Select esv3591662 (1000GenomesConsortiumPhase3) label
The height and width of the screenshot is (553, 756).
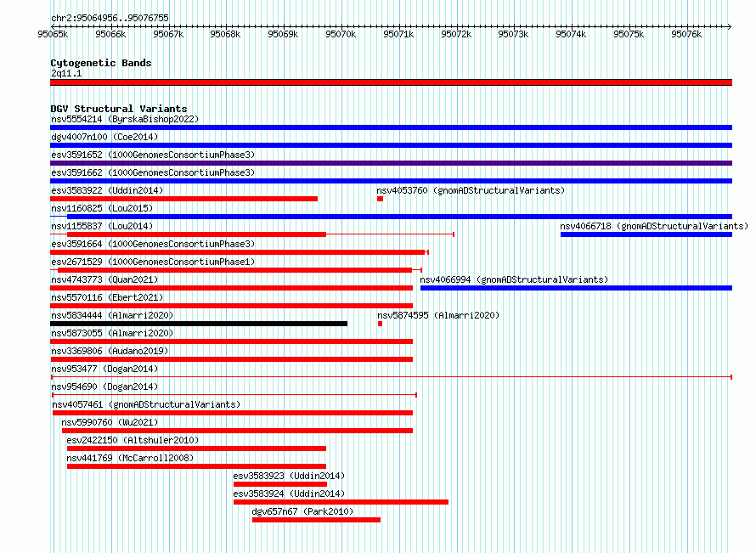pyautogui.click(x=153, y=172)
